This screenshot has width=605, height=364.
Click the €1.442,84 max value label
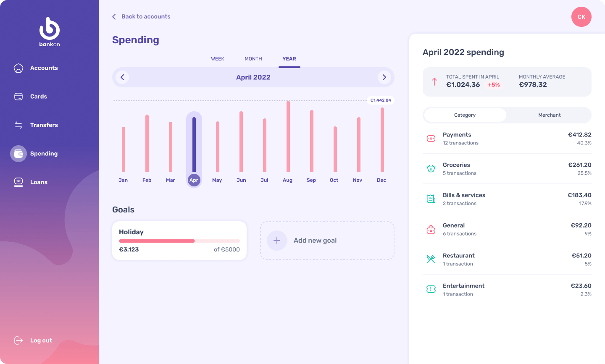tap(381, 100)
